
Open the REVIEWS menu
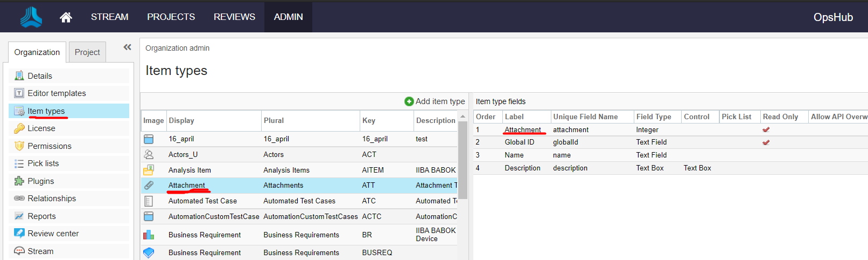234,17
